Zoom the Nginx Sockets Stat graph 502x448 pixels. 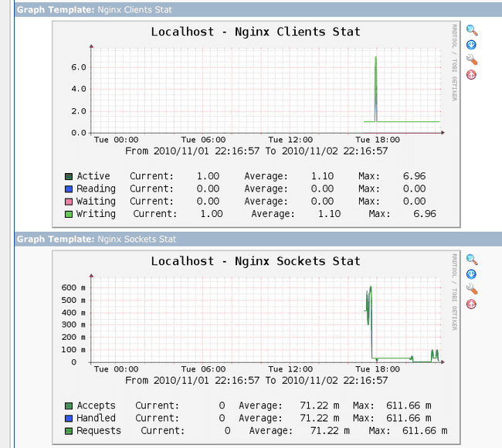[471, 260]
